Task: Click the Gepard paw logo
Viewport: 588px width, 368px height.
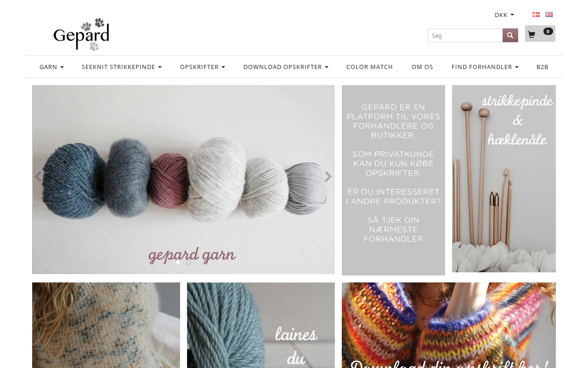Action: [x=81, y=34]
